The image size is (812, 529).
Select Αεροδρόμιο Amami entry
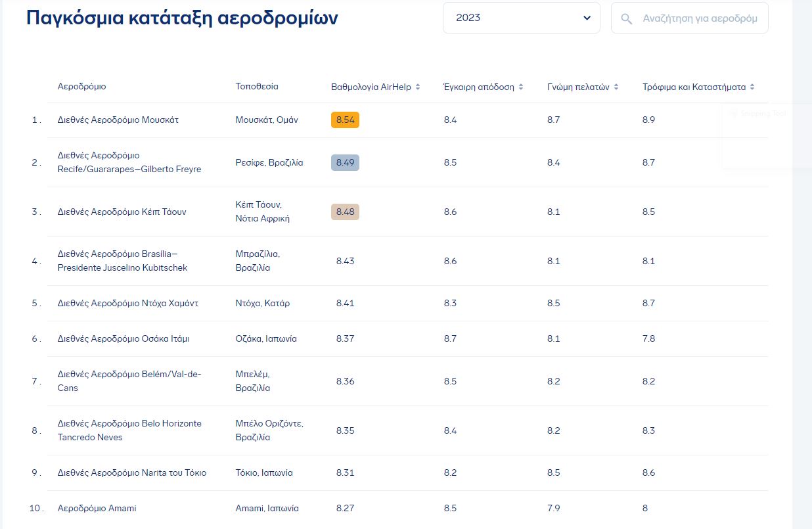97,509
